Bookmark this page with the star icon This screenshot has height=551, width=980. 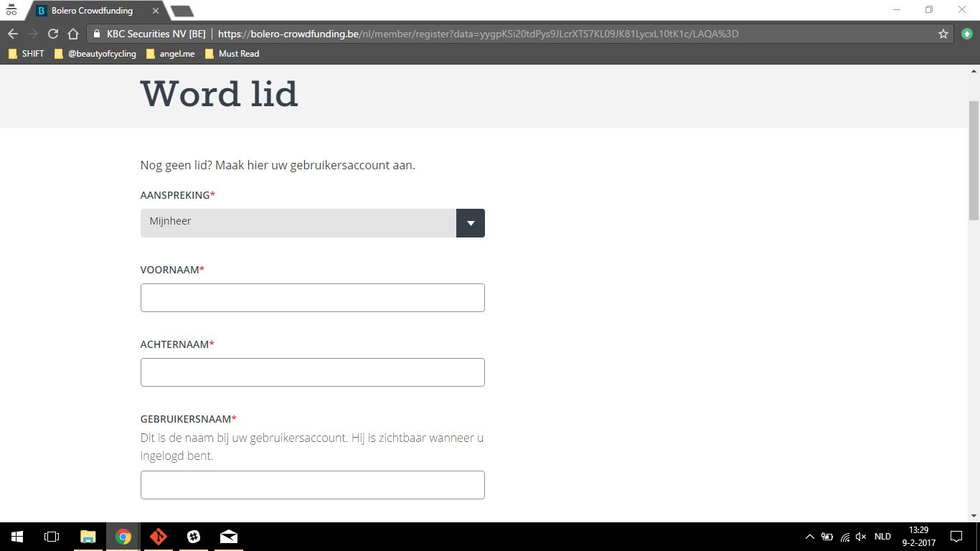tap(943, 34)
